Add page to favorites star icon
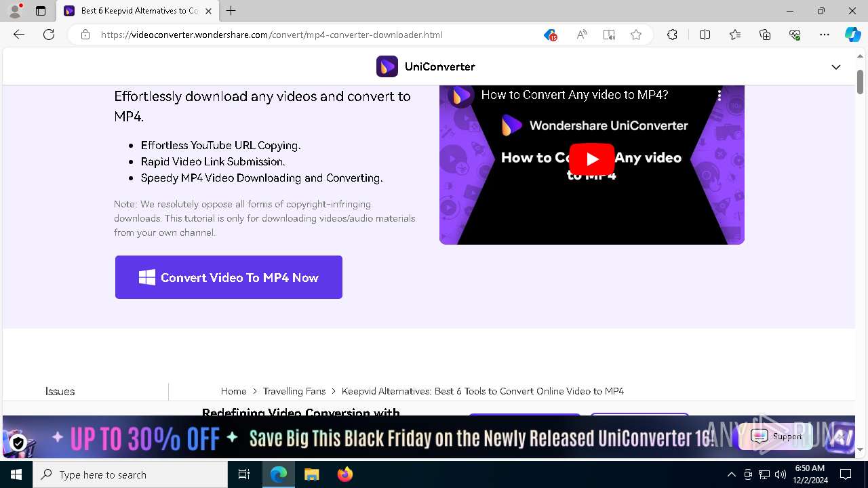868x488 pixels. tap(636, 35)
